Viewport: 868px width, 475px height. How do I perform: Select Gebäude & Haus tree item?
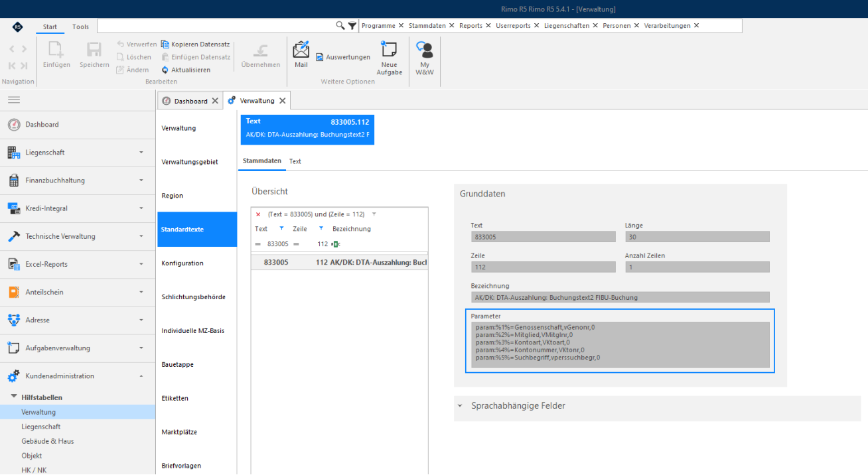(x=78, y=441)
